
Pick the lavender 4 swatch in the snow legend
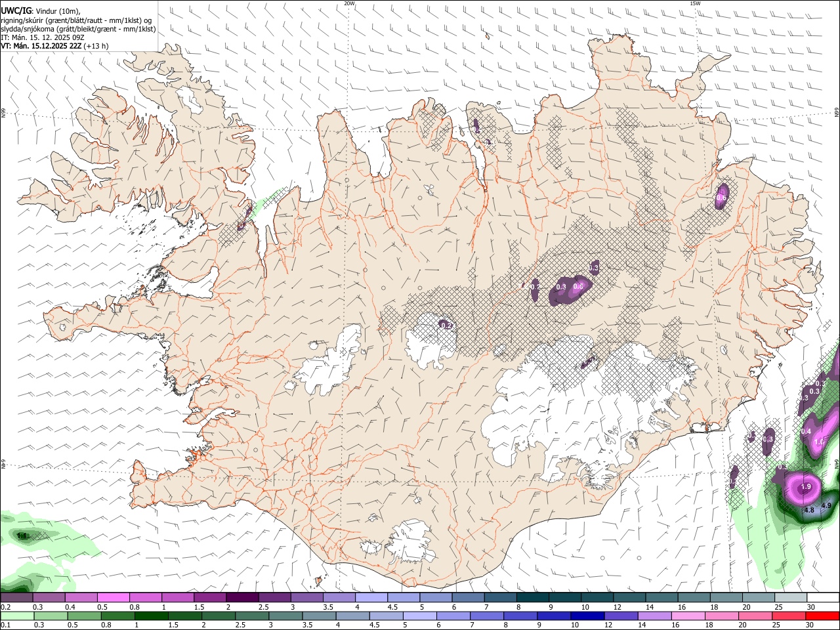(x=371, y=597)
